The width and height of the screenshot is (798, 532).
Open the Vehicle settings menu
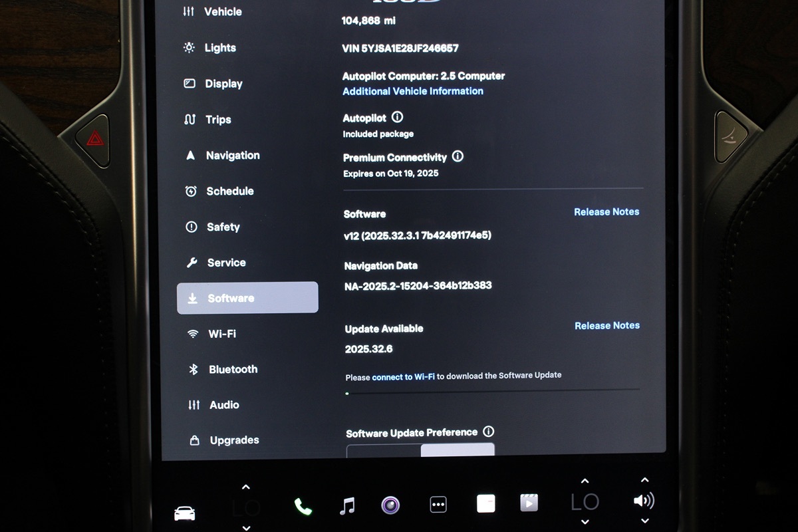(213, 11)
